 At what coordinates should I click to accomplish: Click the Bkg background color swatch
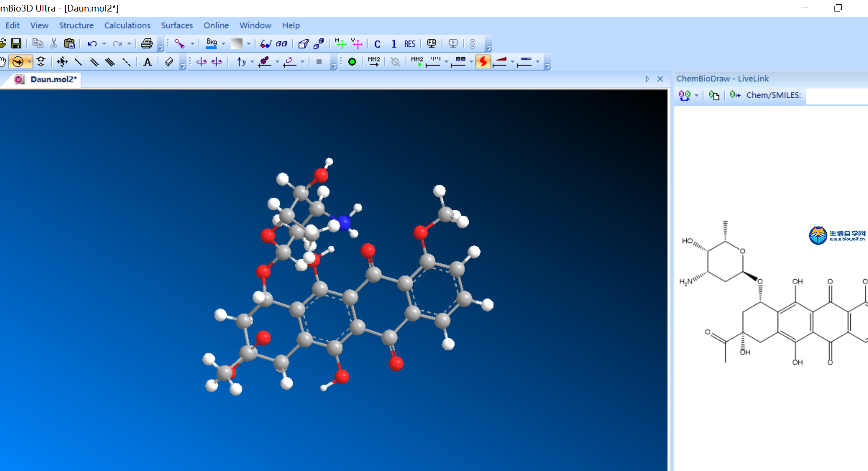click(211, 44)
